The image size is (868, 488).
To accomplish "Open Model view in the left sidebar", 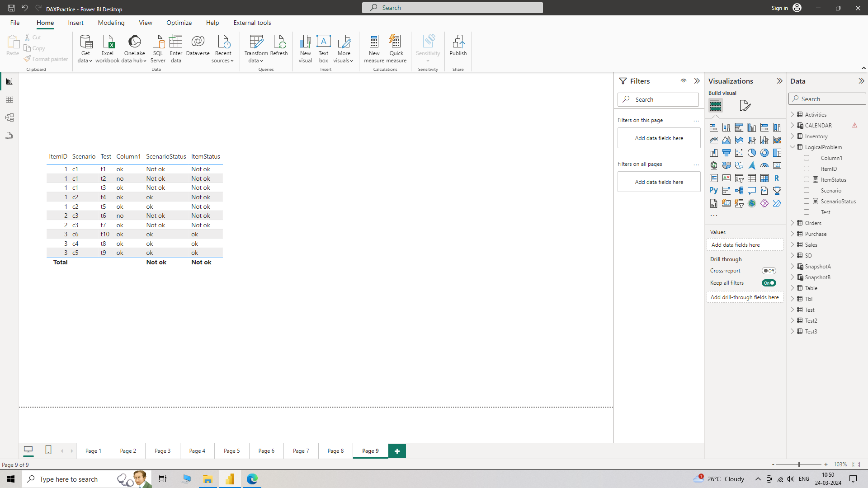I will point(9,117).
